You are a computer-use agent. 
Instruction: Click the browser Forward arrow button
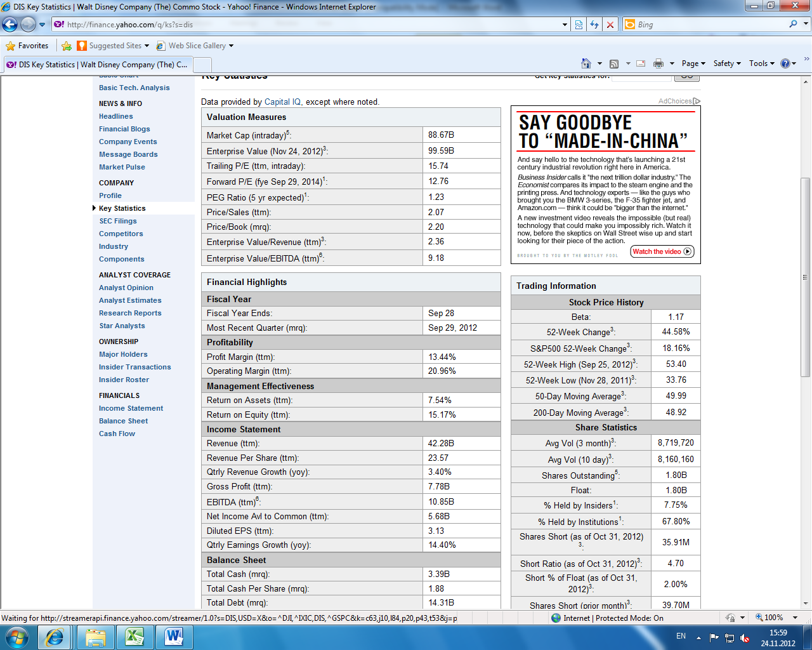[28, 25]
